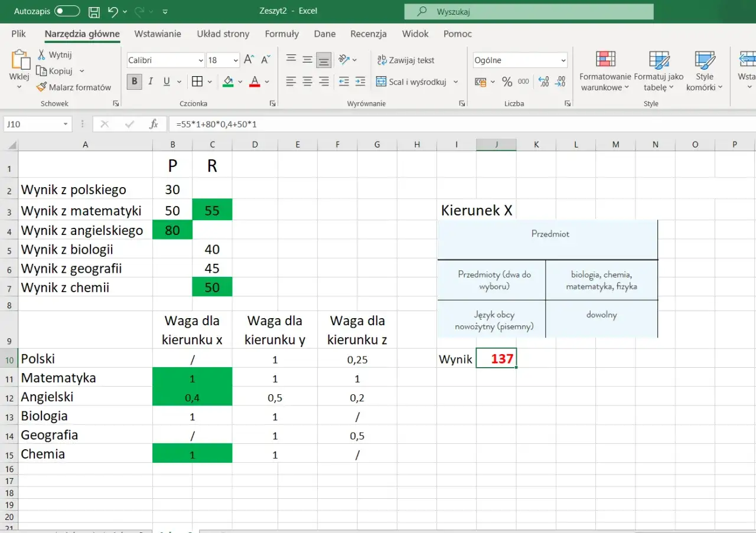Click cell J10 containing the red 137

click(496, 358)
